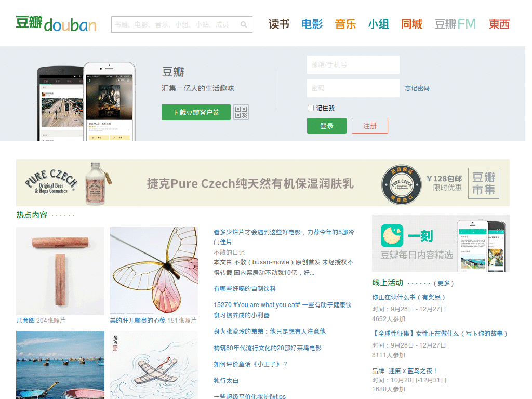
Task: Open the 豆瓣FM navigation item
Action: 455,24
